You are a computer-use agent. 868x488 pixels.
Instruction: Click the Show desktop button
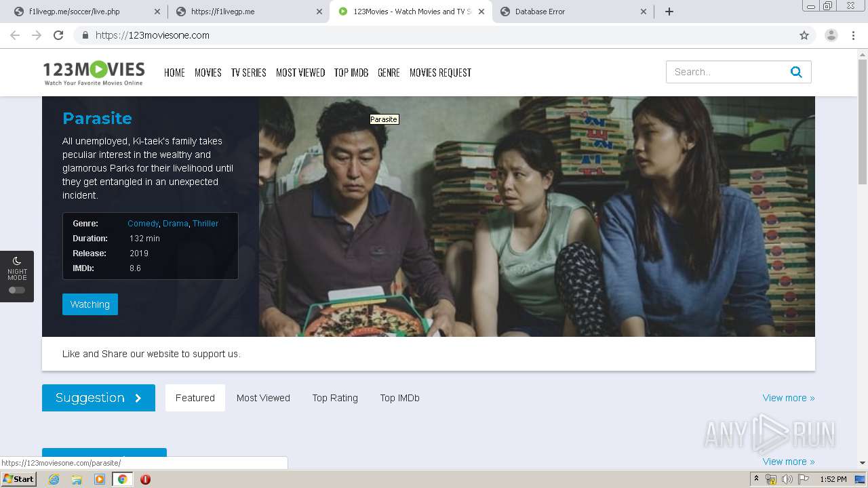pyautogui.click(x=860, y=479)
